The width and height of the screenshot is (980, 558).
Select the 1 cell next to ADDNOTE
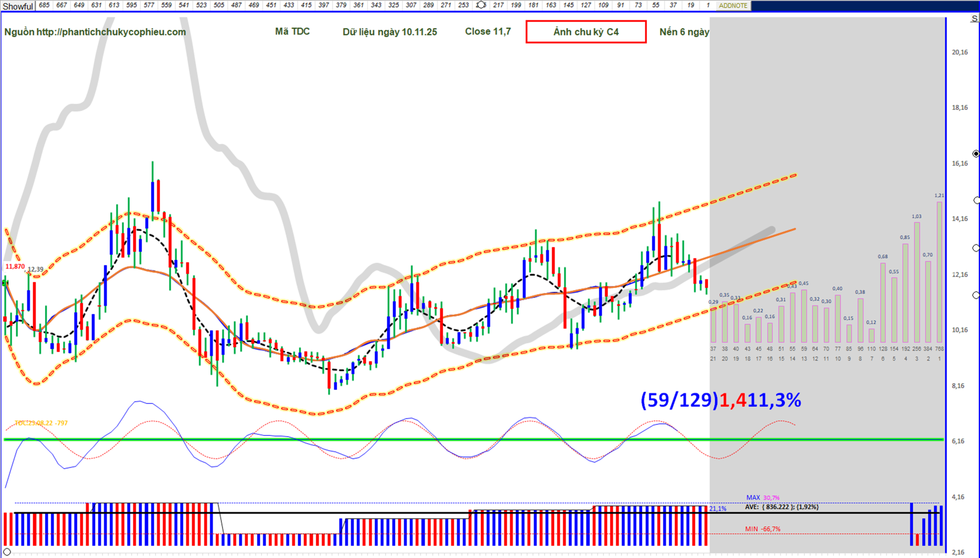(x=707, y=5)
